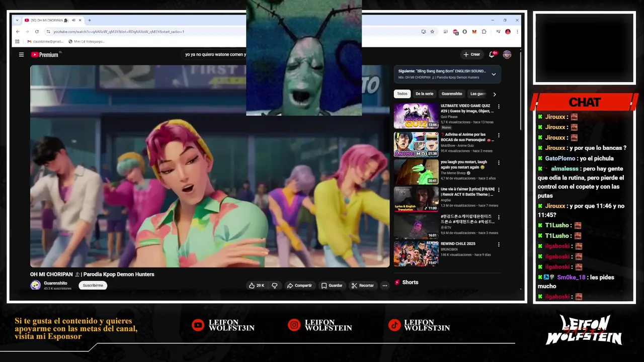This screenshot has height=362, width=644.
Task: Open the YouTube hamburger guide menu
Action: pyautogui.click(x=21, y=54)
